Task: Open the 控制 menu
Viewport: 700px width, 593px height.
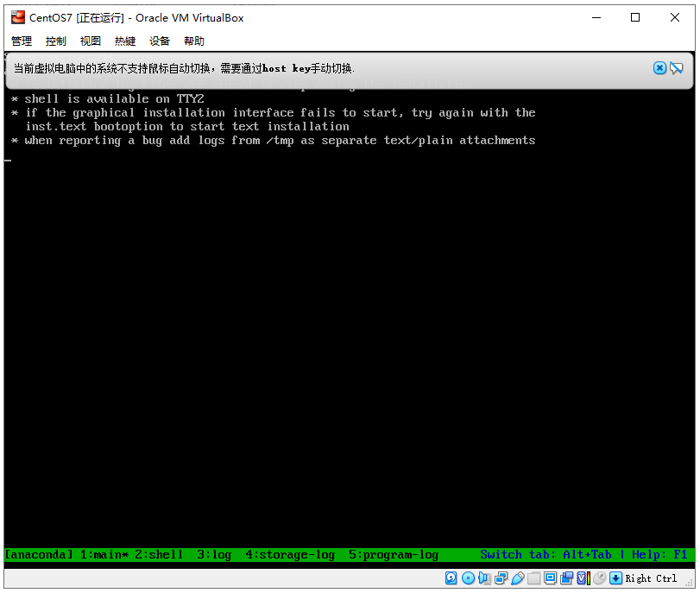Action: point(56,41)
